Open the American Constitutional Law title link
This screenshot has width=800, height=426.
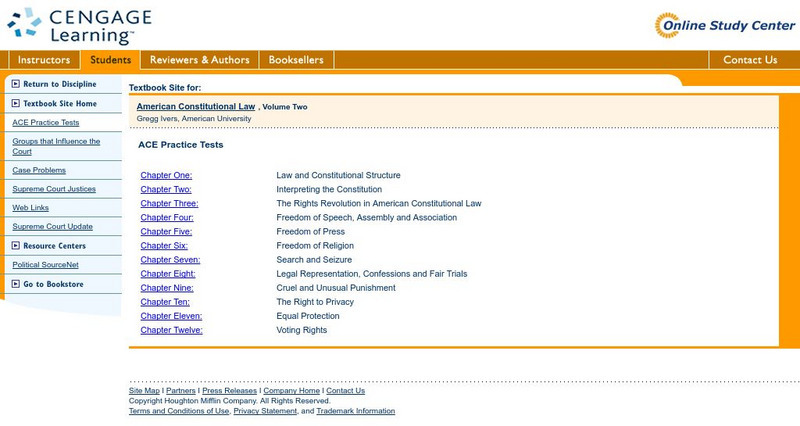point(196,106)
